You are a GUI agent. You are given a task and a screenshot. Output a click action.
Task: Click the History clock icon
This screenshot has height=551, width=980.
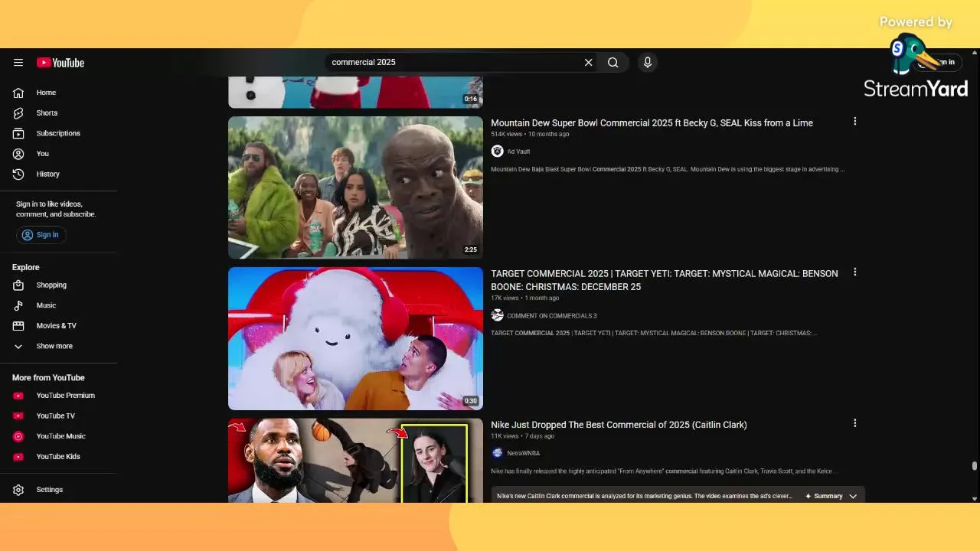(x=18, y=174)
